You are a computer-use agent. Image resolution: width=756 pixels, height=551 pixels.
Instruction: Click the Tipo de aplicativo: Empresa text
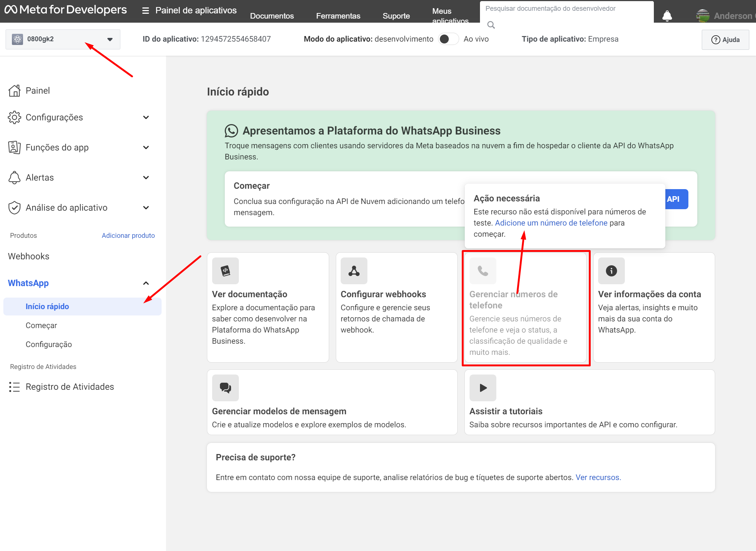(x=570, y=39)
